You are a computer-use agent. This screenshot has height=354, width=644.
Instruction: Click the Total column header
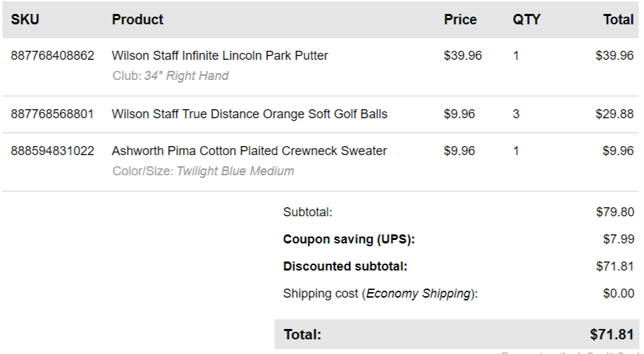click(618, 19)
